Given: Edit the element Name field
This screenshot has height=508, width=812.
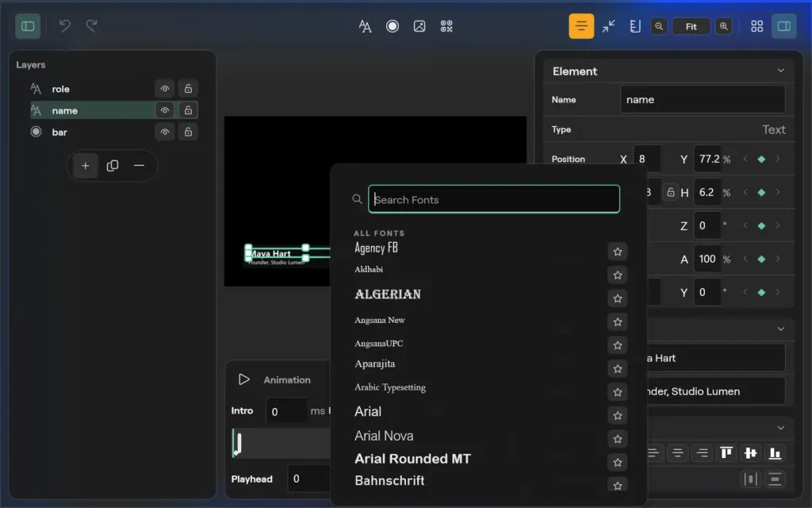Looking at the screenshot, I should point(703,99).
